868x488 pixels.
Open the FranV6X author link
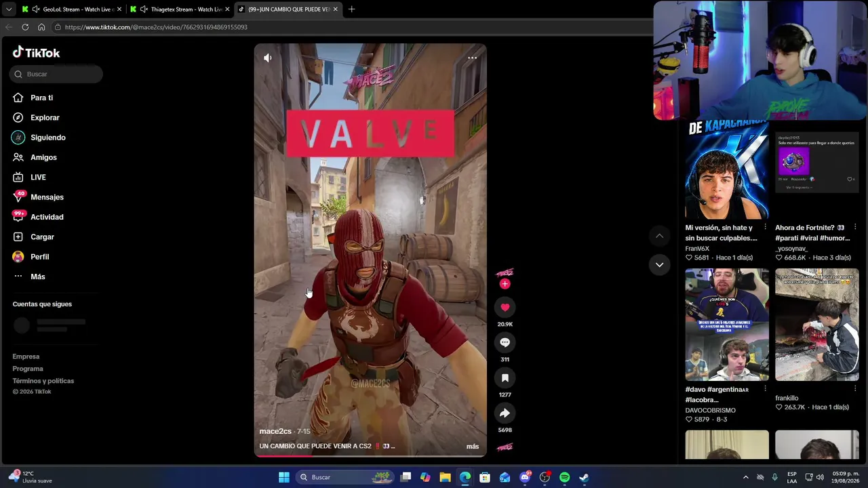[697, 249]
